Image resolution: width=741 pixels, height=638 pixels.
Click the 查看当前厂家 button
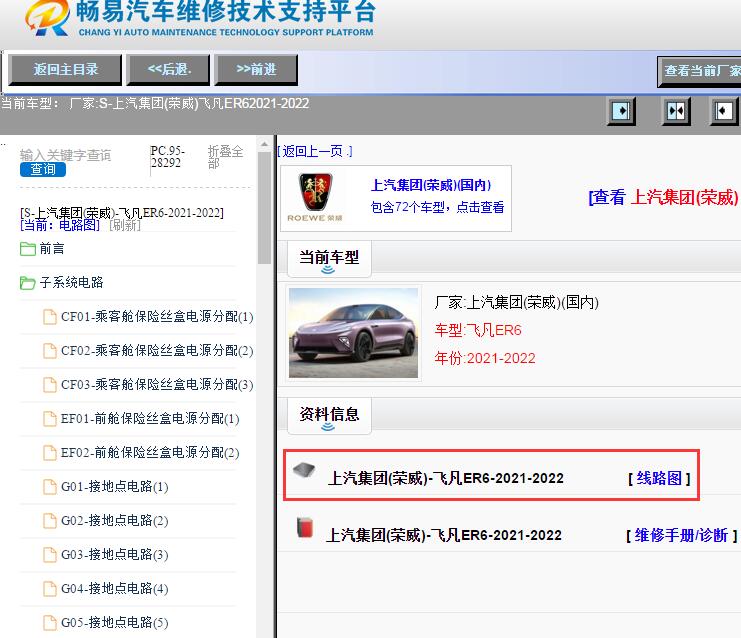point(699,71)
